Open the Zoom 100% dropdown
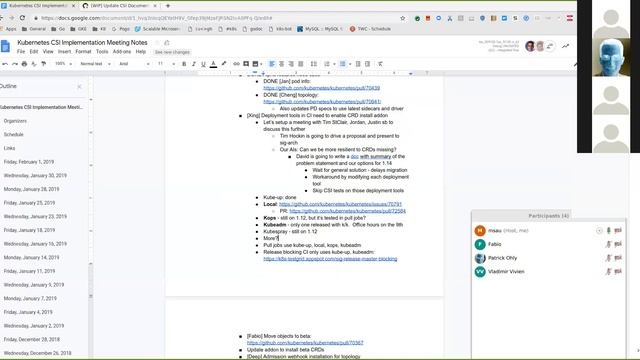This screenshot has height=360, width=640. [x=63, y=64]
